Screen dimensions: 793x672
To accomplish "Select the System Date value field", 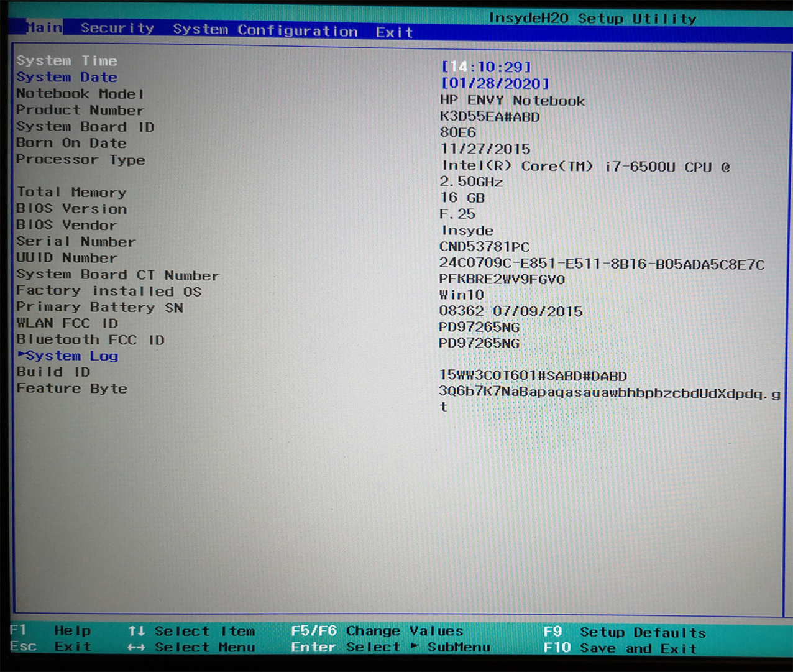I will 495,83.
